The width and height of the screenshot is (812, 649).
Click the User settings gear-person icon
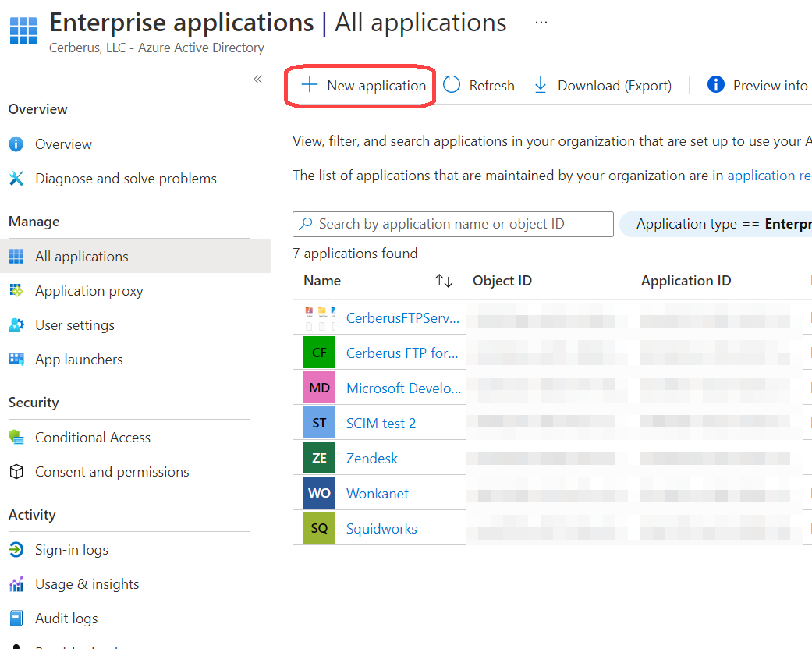click(16, 324)
